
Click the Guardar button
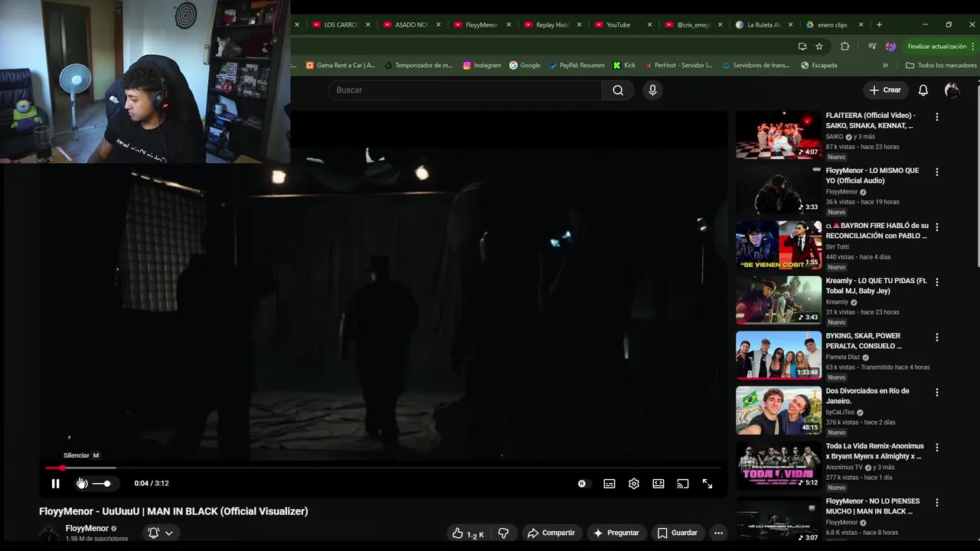pos(677,533)
